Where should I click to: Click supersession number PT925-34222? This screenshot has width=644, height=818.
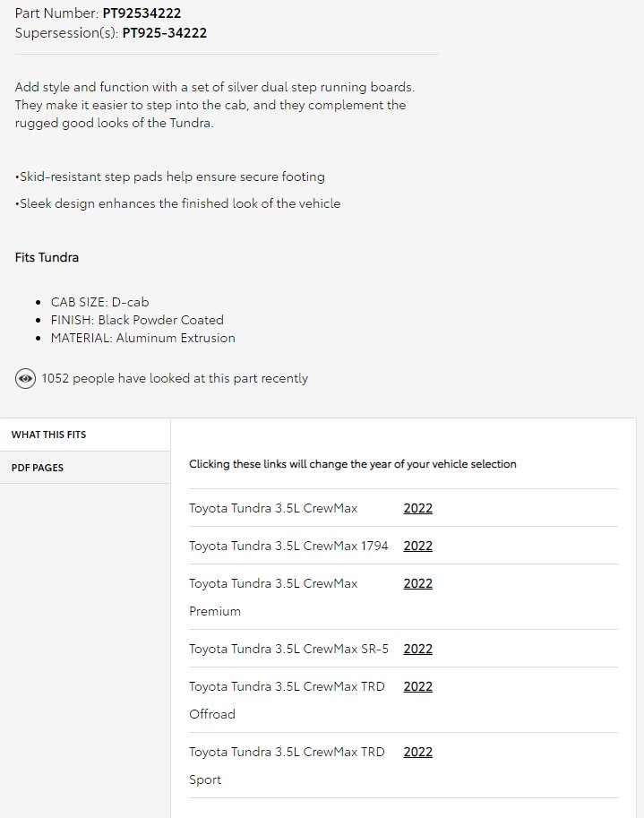tap(164, 33)
